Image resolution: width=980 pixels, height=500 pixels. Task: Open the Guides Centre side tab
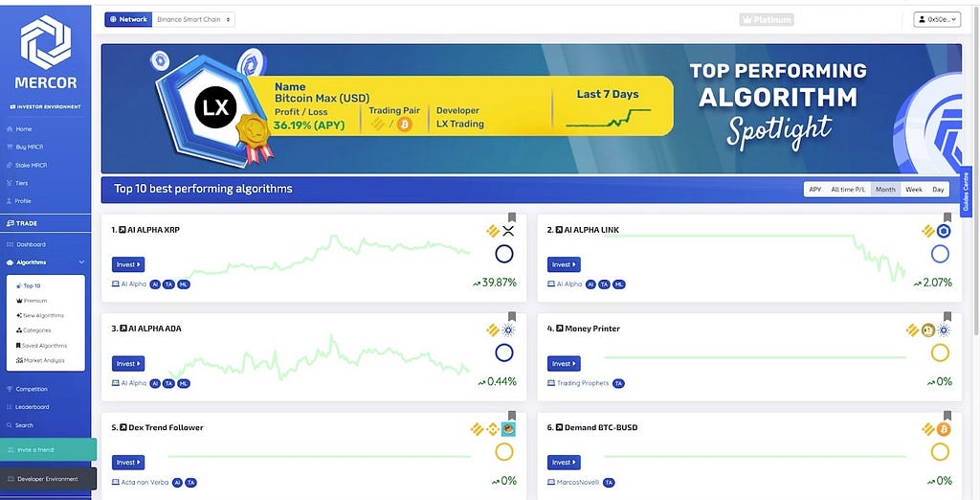(967, 192)
